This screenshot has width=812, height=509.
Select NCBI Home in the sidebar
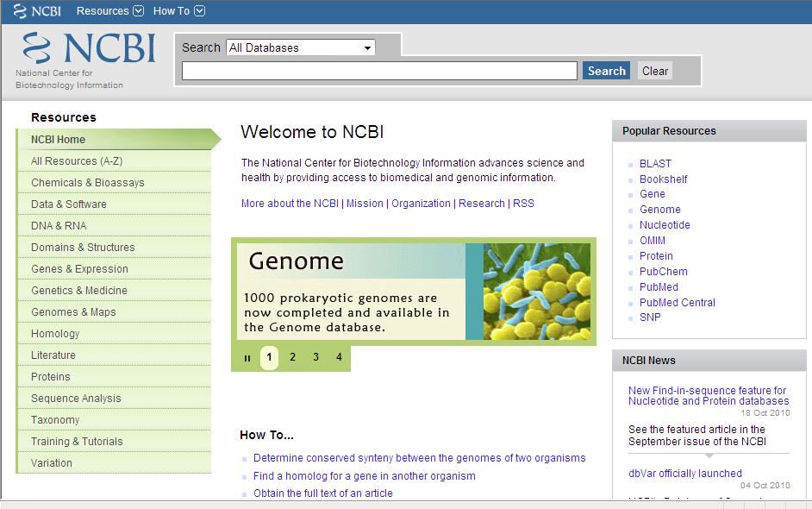(x=57, y=139)
